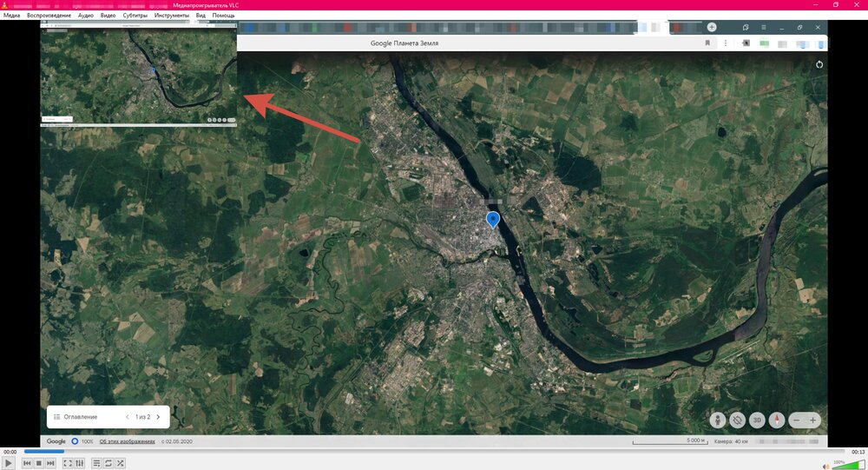This screenshot has width=868, height=470.
Task: Open the Вид menu
Action: click(201, 16)
